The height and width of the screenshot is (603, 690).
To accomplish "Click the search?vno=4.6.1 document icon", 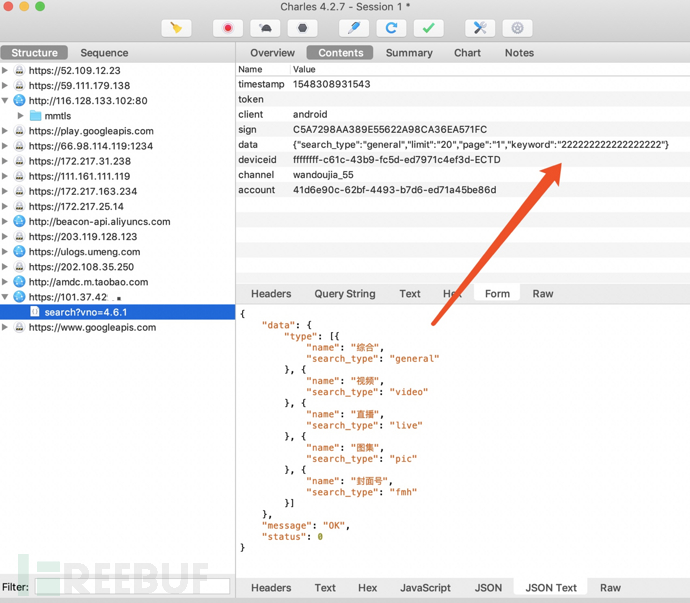I will pos(35,312).
